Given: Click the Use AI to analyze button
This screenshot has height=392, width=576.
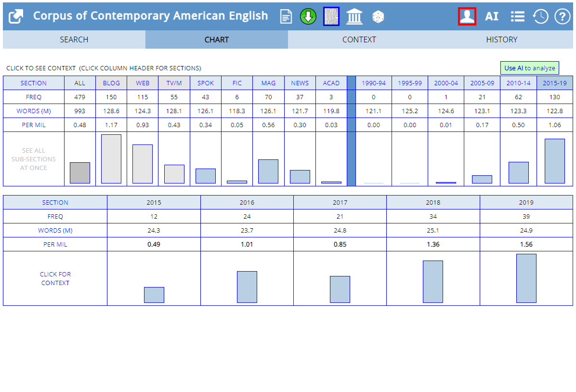Looking at the screenshot, I should pyautogui.click(x=529, y=68).
